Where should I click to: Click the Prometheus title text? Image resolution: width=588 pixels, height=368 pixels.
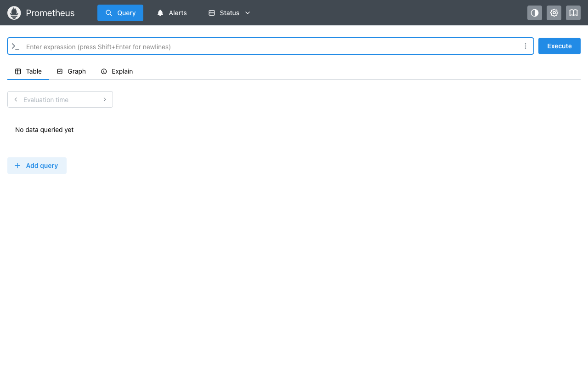pyautogui.click(x=50, y=13)
